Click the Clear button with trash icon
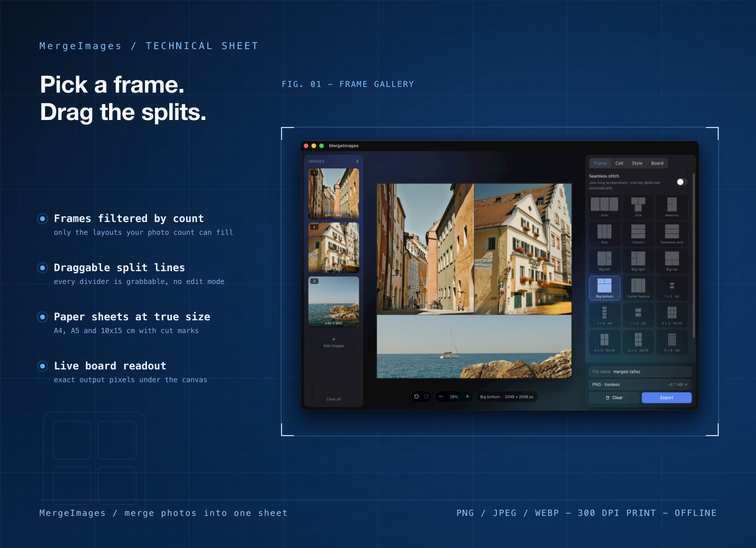Image resolution: width=756 pixels, height=548 pixels. pyautogui.click(x=614, y=398)
